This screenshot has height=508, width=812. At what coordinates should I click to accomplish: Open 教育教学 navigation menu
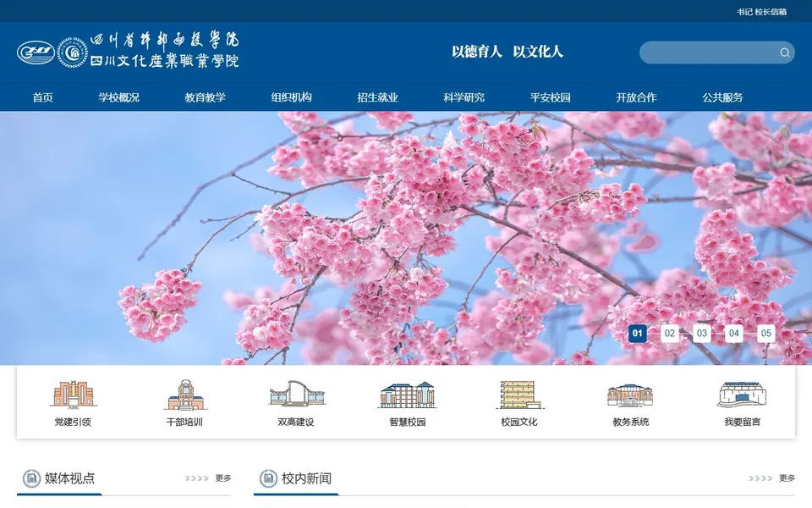click(205, 97)
